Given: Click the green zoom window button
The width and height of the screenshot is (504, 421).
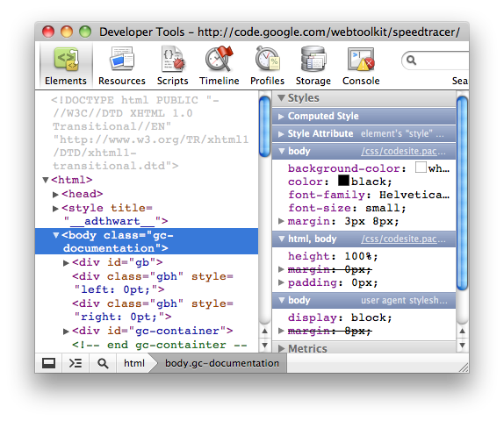Looking at the screenshot, I should tap(85, 32).
